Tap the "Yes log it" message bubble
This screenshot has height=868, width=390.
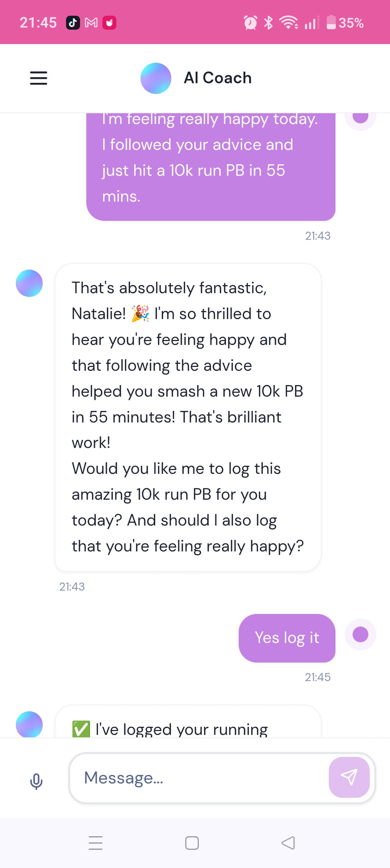[x=287, y=637]
